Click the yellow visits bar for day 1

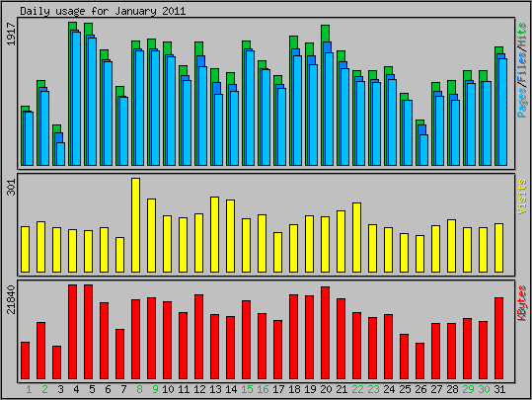tap(25, 249)
